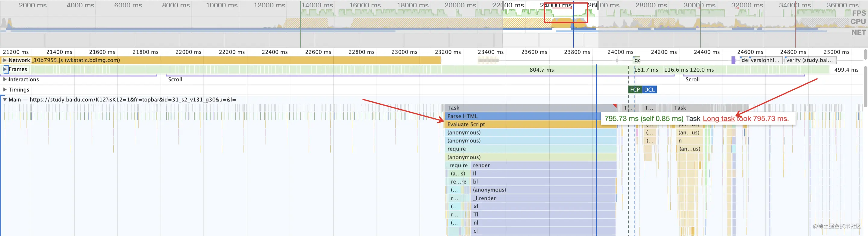
Task: Click overview at 30000 ms mark
Action: pos(700,5)
